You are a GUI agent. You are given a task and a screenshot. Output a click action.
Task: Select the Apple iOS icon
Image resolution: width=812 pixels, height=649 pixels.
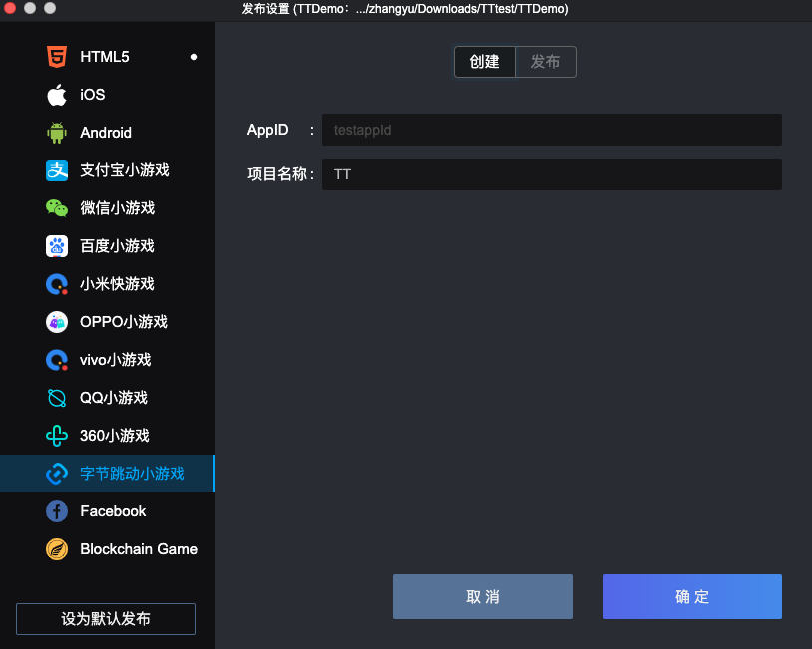pos(57,95)
